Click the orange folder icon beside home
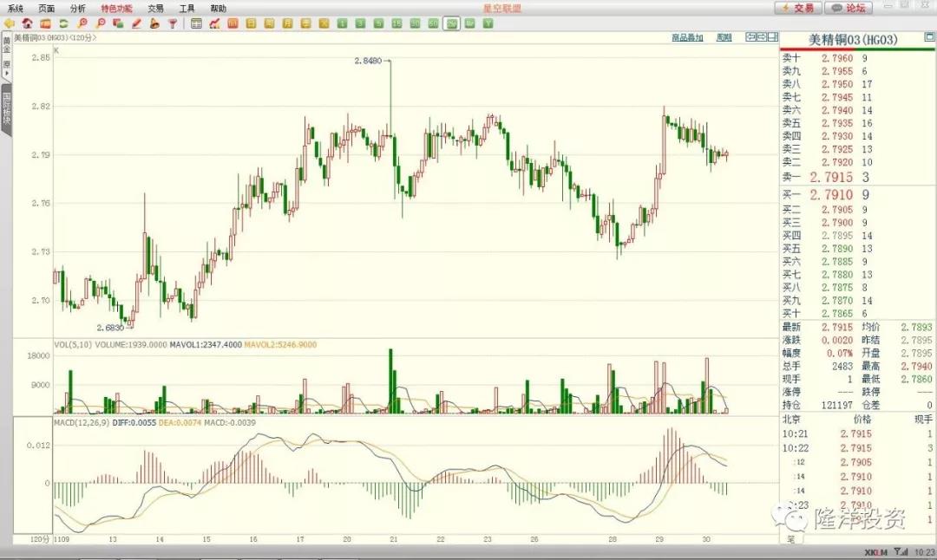This screenshot has width=937, height=560. point(45,24)
